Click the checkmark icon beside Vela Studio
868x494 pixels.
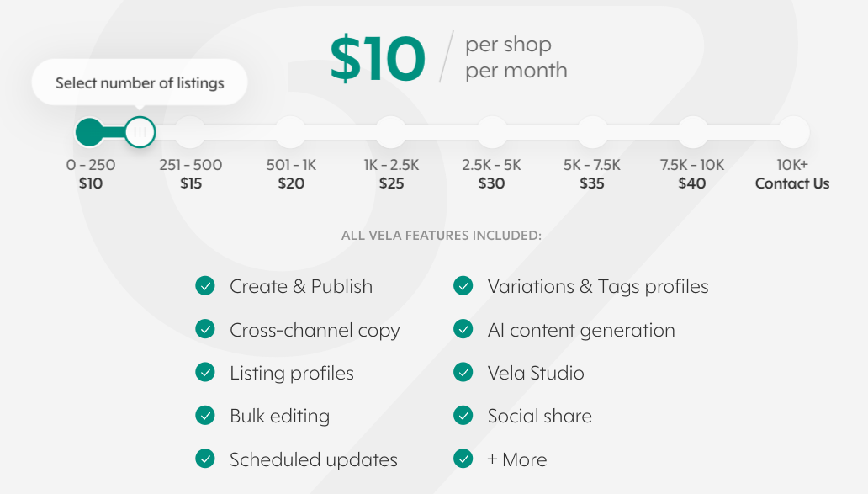pyautogui.click(x=463, y=372)
